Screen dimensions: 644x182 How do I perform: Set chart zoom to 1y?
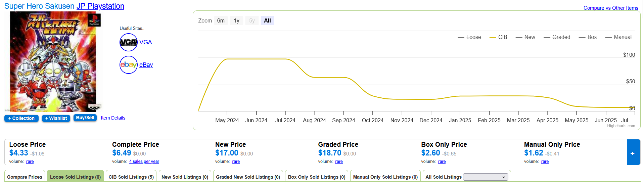[x=236, y=21]
